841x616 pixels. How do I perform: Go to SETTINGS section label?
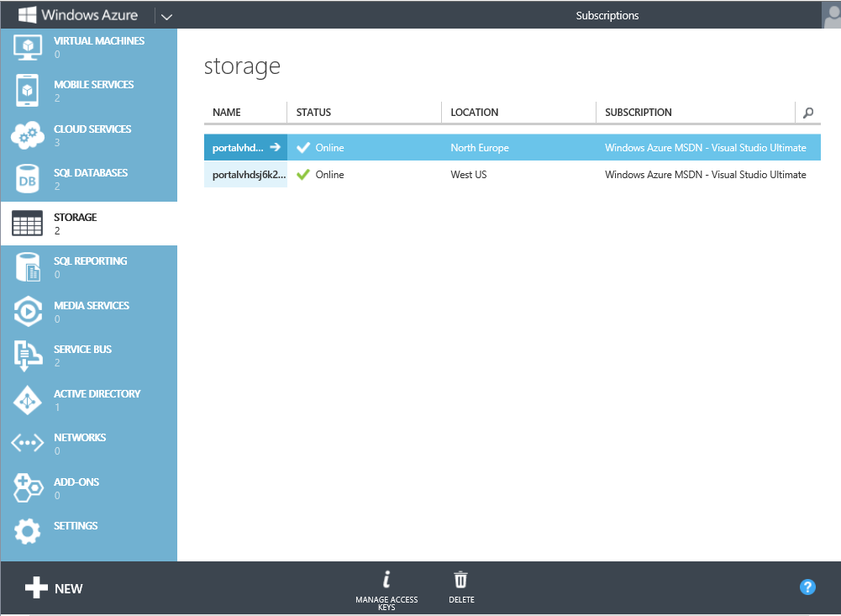tap(76, 525)
